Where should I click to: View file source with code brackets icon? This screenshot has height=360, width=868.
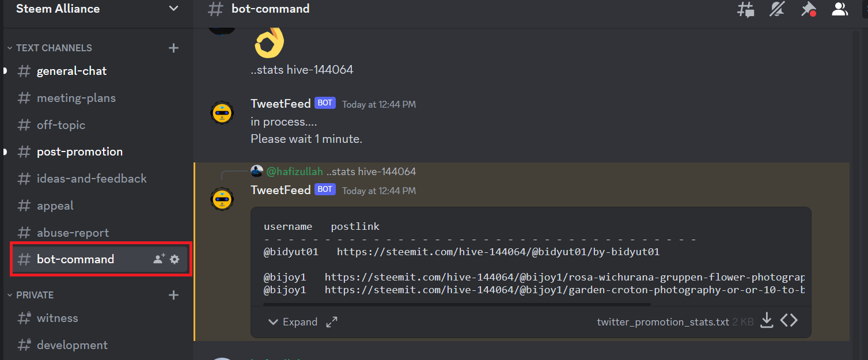pos(789,321)
